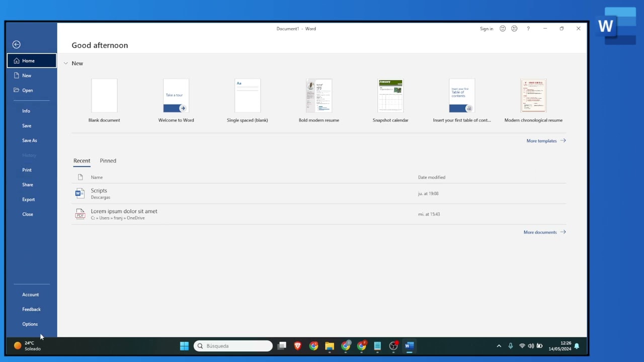This screenshot has width=644, height=362.
Task: Sort by Date modified column header
Action: pos(432,177)
